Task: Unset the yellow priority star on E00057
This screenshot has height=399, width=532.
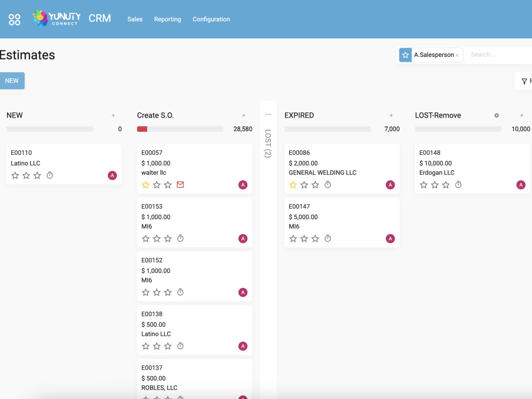Action: (x=146, y=185)
